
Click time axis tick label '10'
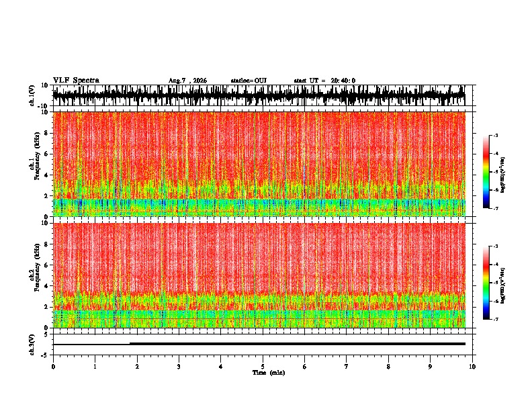pos(472,367)
